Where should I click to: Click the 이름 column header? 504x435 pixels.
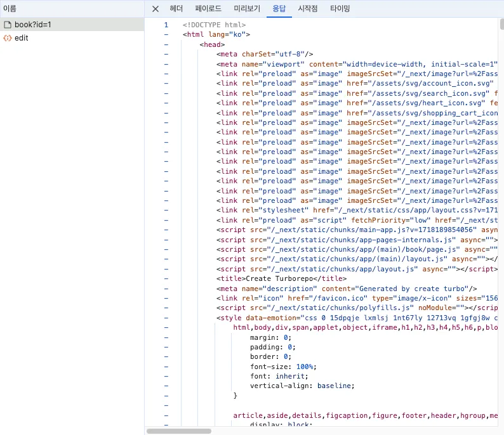click(10, 8)
